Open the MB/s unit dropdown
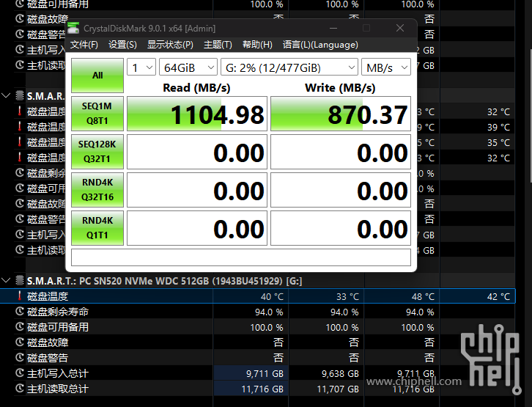This screenshot has height=407, width=532. click(385, 67)
